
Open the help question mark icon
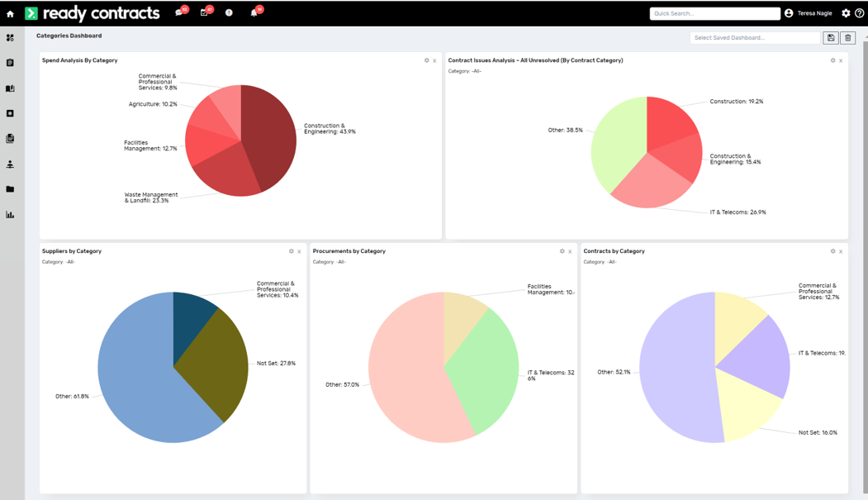(859, 13)
